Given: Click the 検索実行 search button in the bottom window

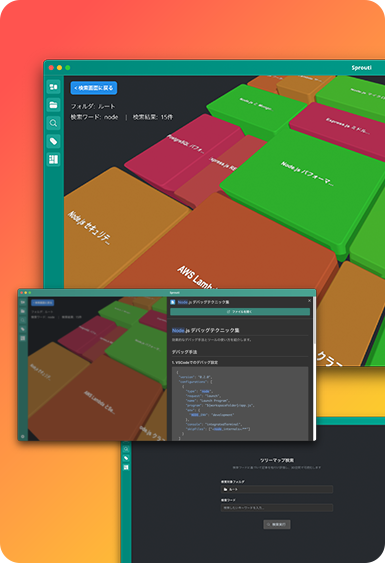Looking at the screenshot, I should pos(277,525).
